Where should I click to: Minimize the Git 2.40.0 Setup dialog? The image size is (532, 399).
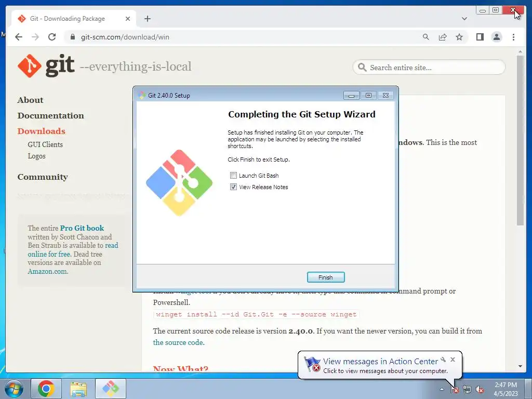tap(351, 96)
